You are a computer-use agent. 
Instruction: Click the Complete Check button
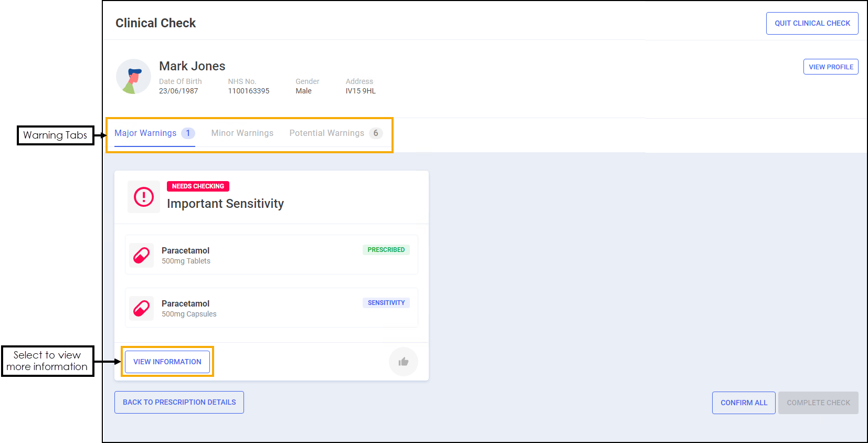(818, 403)
